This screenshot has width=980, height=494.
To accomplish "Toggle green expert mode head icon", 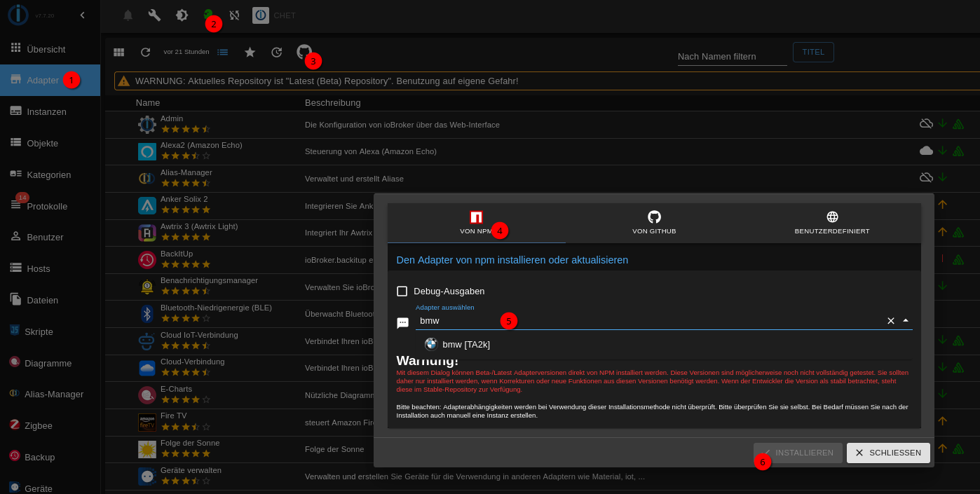I will coord(207,13).
